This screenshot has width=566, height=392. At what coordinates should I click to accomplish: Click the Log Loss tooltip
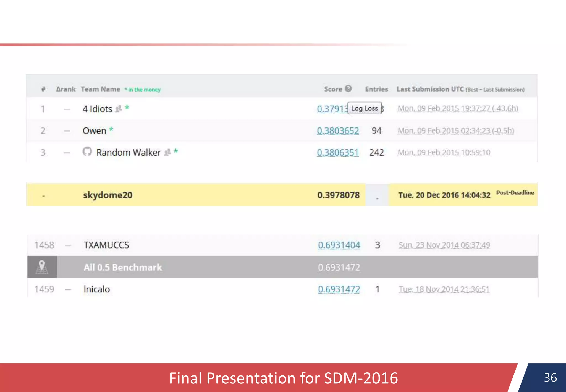tap(365, 108)
